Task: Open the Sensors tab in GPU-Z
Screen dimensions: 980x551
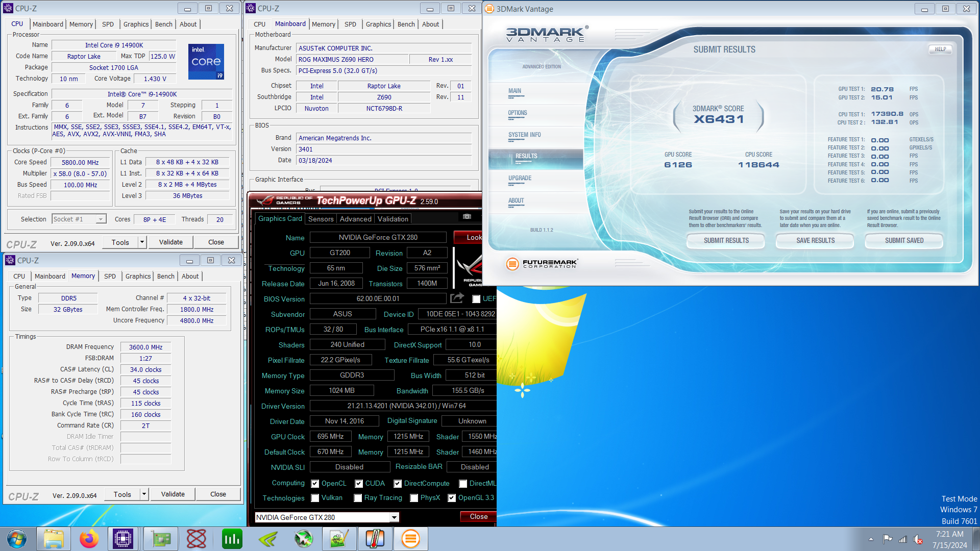Action: (x=321, y=219)
